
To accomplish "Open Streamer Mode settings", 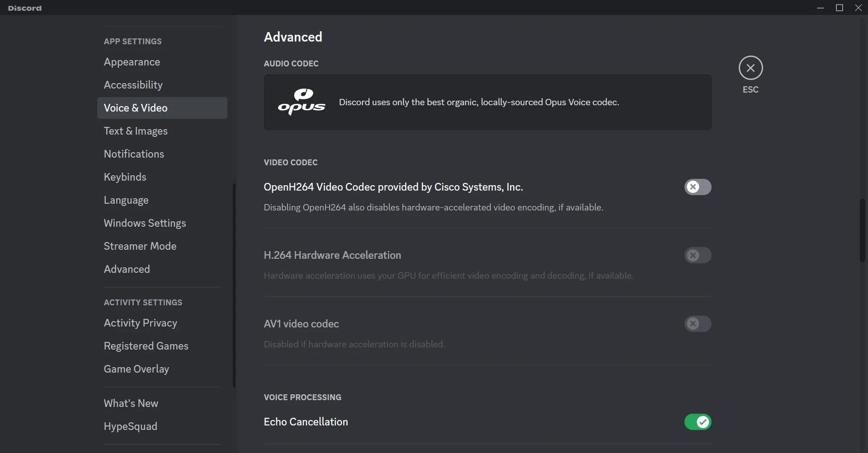I will [140, 246].
